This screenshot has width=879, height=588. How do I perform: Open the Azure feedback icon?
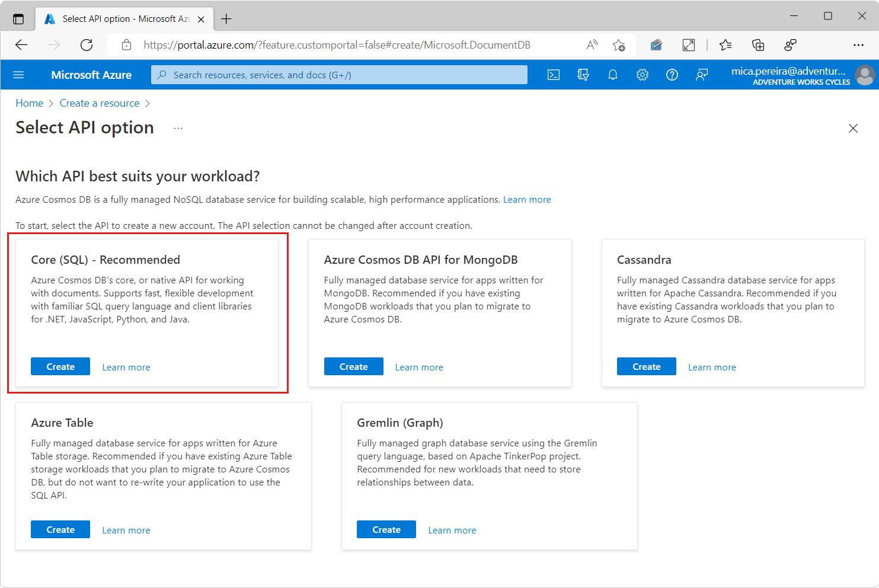(x=702, y=75)
